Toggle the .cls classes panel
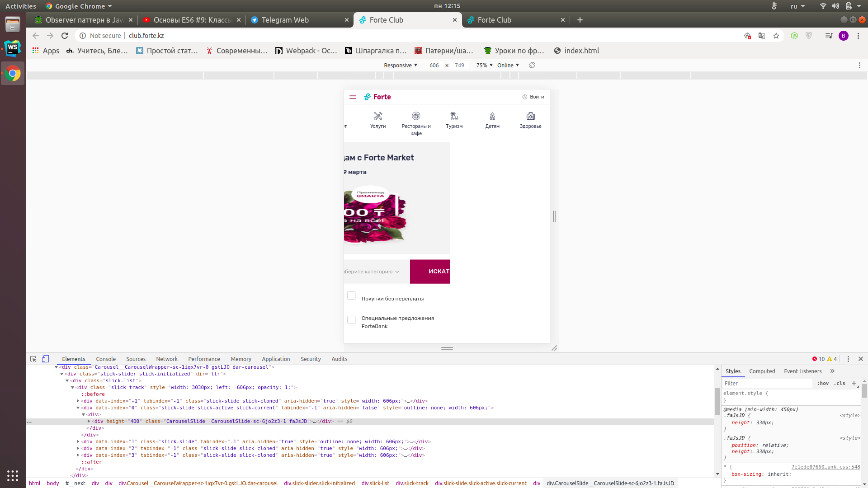 click(x=840, y=383)
